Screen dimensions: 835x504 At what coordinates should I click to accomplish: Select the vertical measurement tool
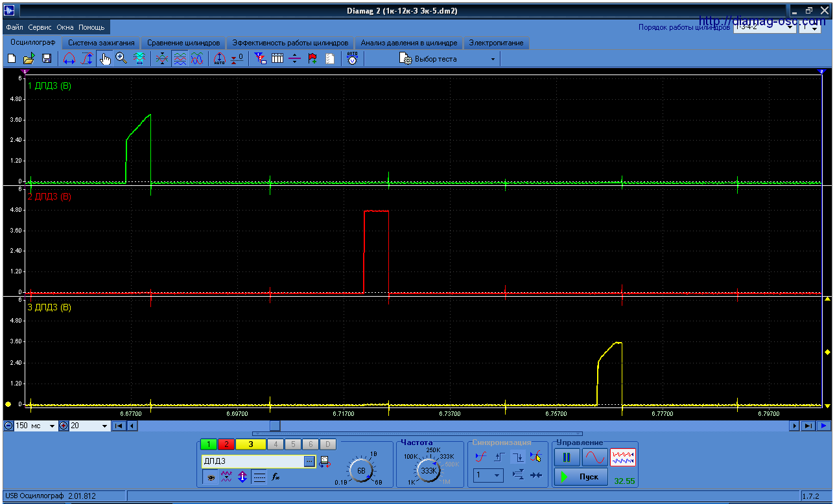coord(86,59)
